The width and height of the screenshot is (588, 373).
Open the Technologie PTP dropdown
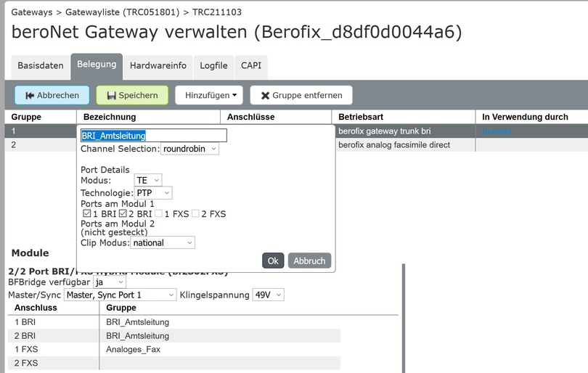click(x=153, y=193)
